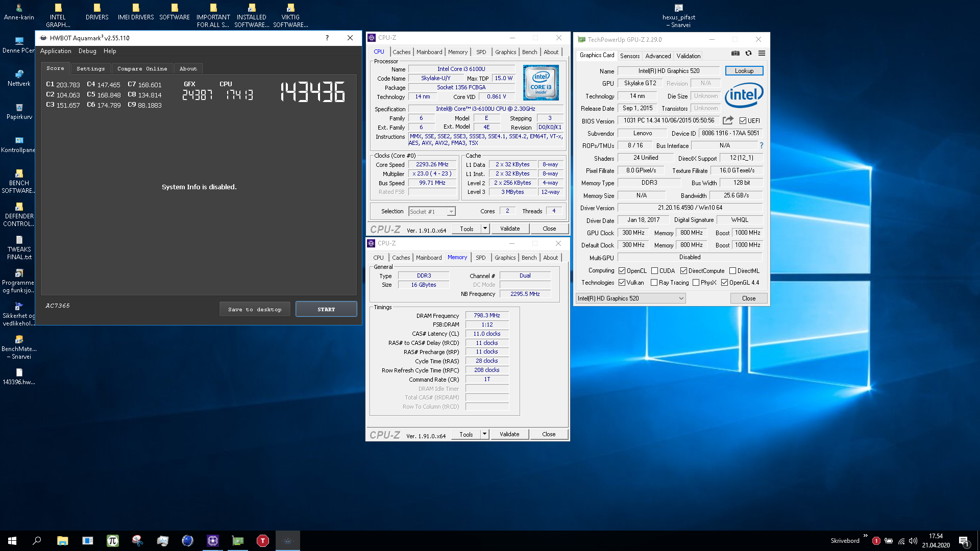Open the Debug menu in Aquamark

click(87, 51)
